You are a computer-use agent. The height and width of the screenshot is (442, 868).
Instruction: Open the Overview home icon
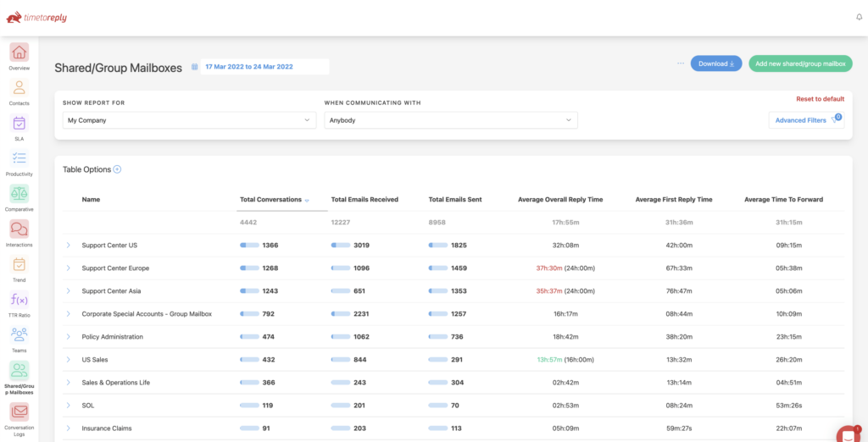pos(19,52)
